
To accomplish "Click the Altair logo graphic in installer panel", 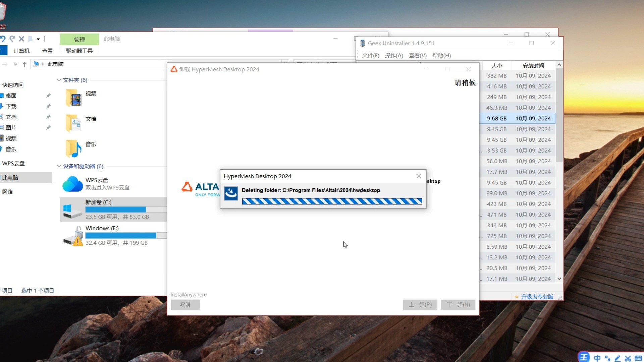I will point(200,189).
